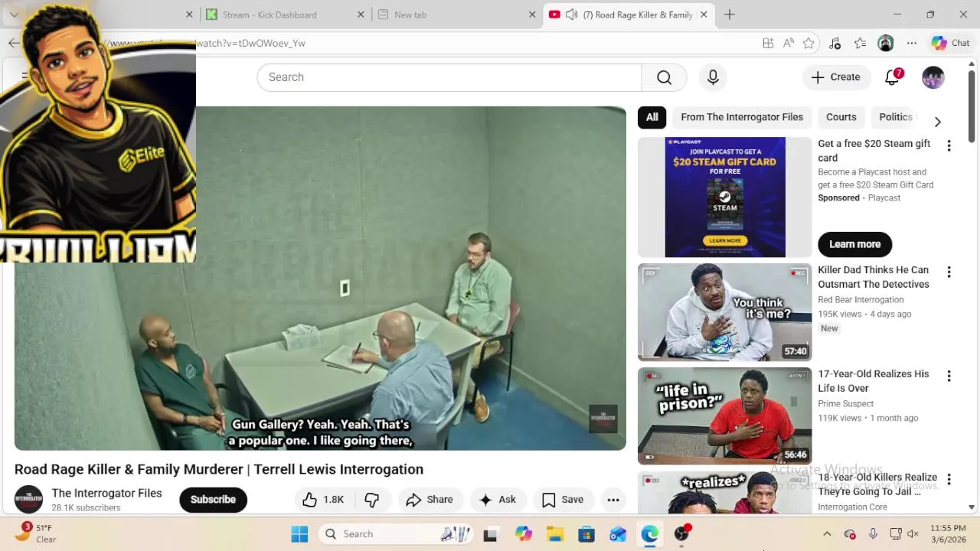Select From The Interrogator Files chip
Screen dimensions: 980x551
click(x=742, y=117)
